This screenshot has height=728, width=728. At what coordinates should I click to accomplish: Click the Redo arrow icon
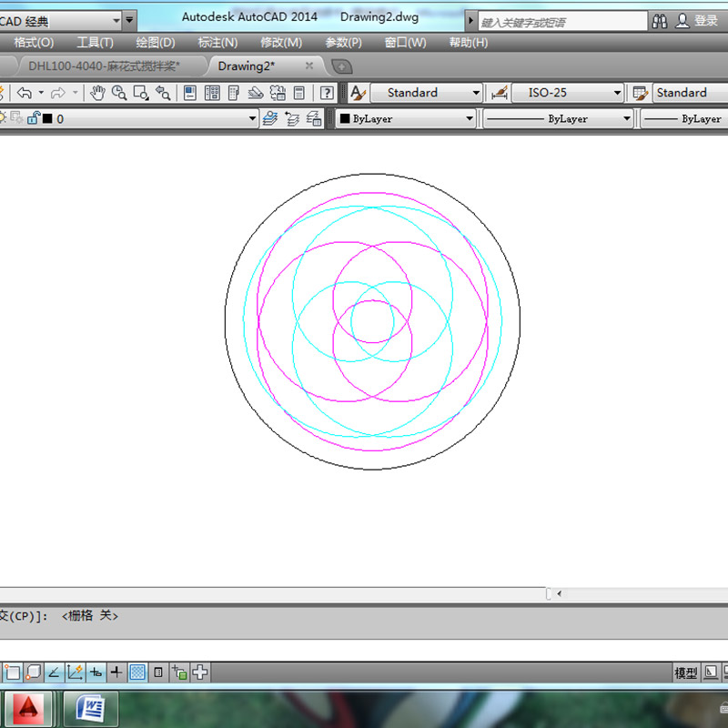point(58,93)
